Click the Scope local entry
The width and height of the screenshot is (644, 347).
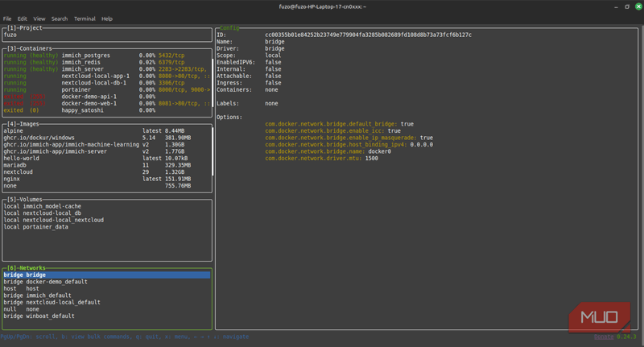(x=249, y=56)
